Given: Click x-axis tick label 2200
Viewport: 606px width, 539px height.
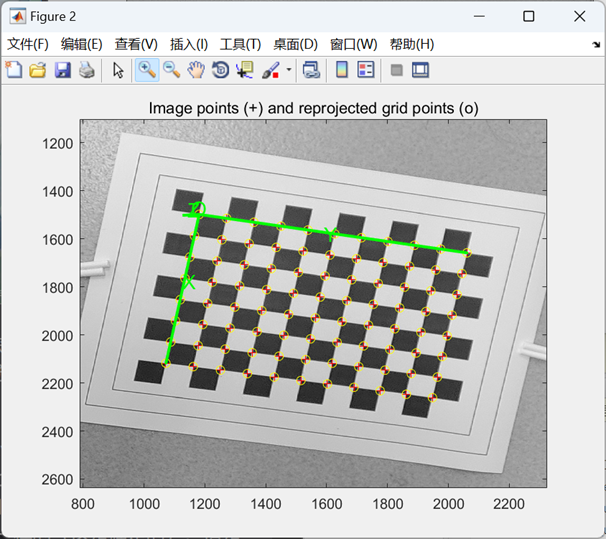Looking at the screenshot, I should click(x=509, y=504).
